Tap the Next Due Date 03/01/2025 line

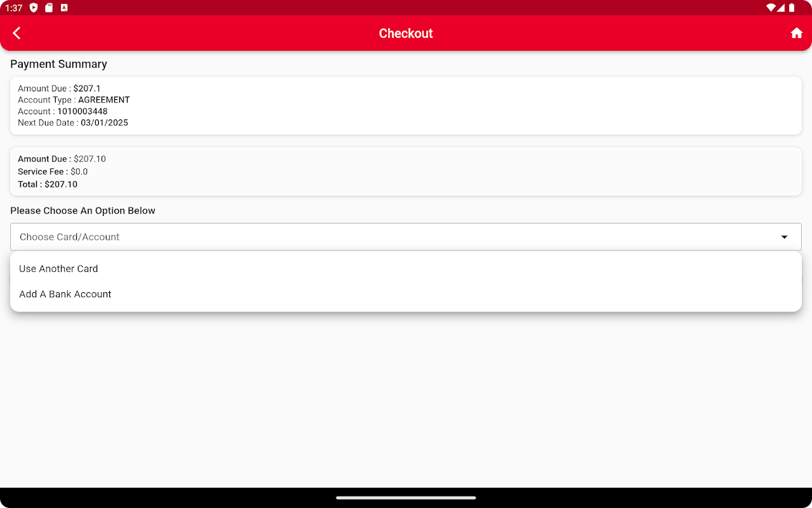click(73, 123)
